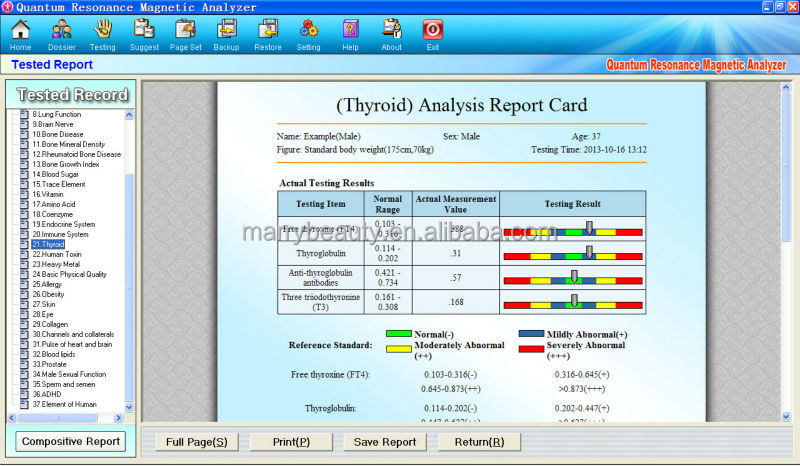The image size is (800, 466).
Task: Select 8.Lung Function record
Action: [x=57, y=114]
